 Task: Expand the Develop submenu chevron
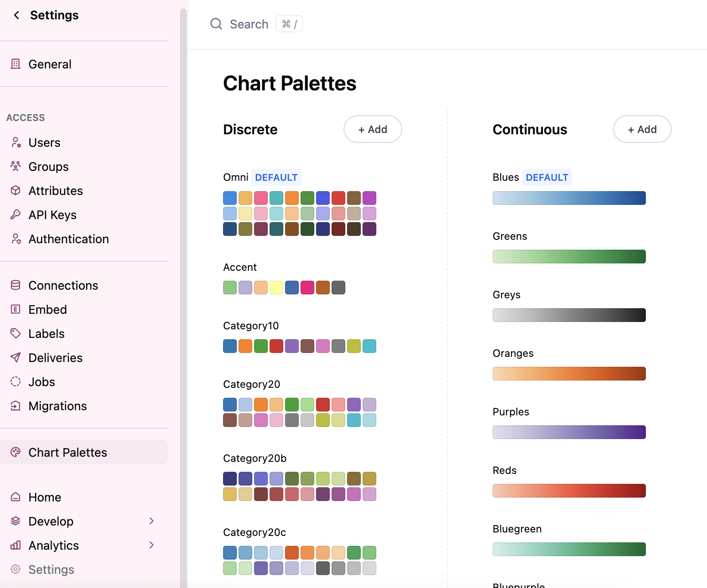point(151,521)
